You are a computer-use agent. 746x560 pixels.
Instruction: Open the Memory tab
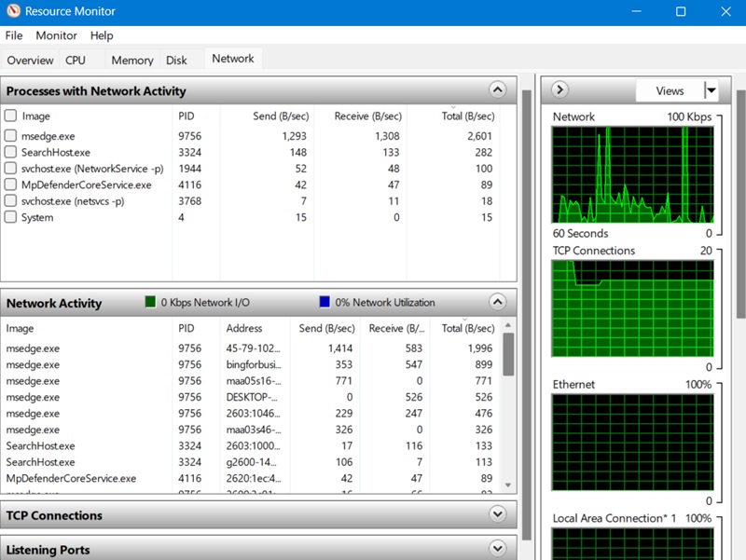(x=131, y=59)
